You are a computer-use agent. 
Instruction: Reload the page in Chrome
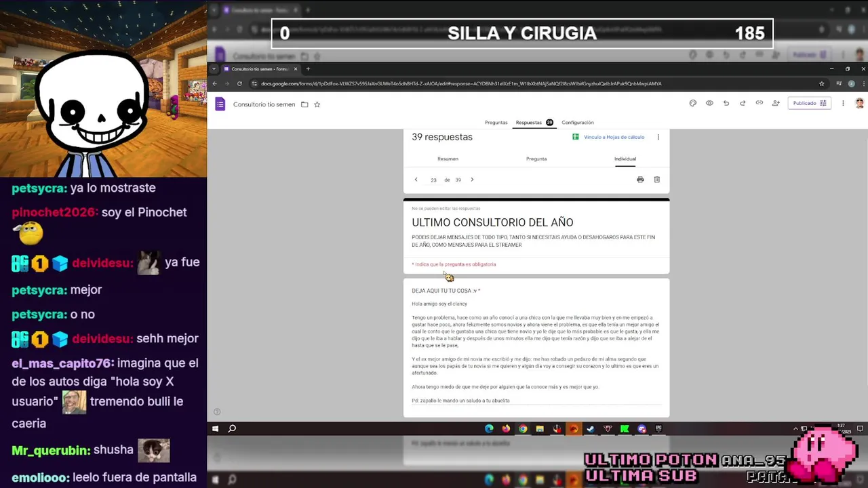239,83
